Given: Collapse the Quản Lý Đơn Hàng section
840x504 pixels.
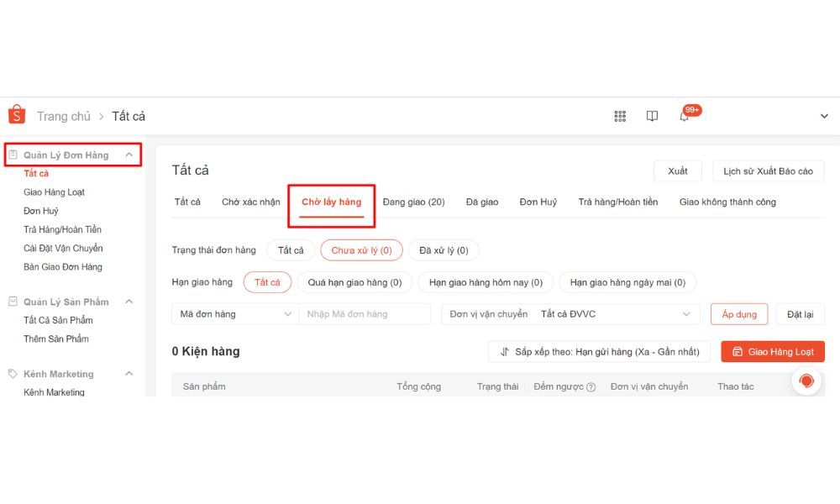Looking at the screenshot, I should [x=129, y=155].
